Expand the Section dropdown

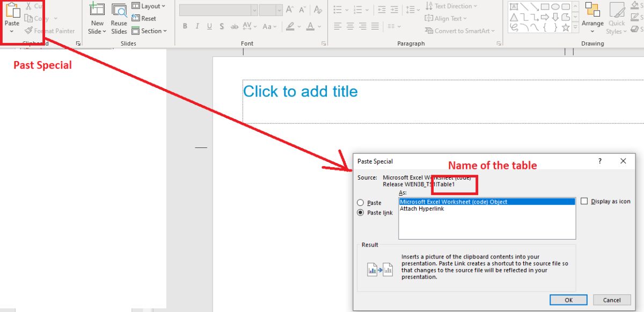[149, 31]
